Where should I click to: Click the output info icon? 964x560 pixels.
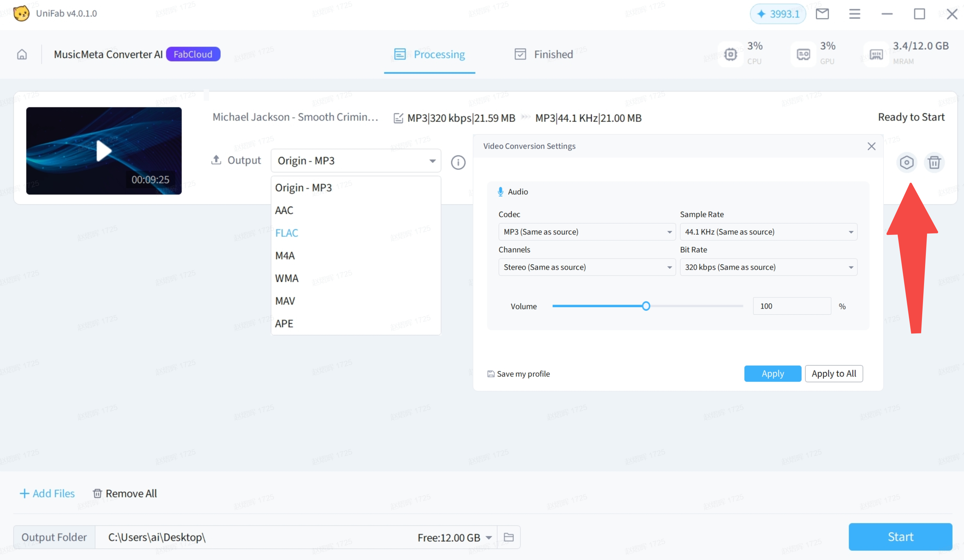click(458, 163)
